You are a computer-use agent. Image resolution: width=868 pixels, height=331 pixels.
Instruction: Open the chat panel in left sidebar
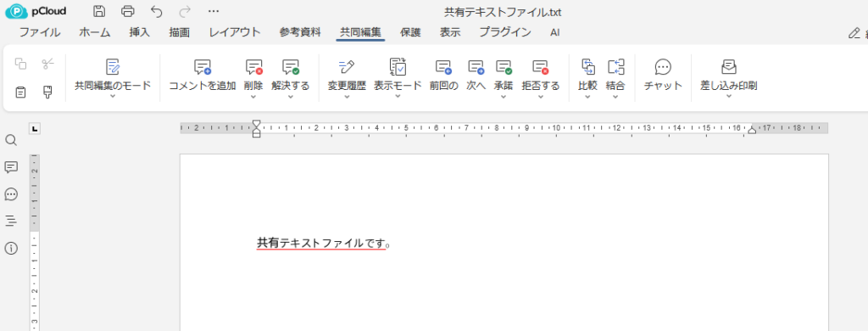pyautogui.click(x=11, y=194)
